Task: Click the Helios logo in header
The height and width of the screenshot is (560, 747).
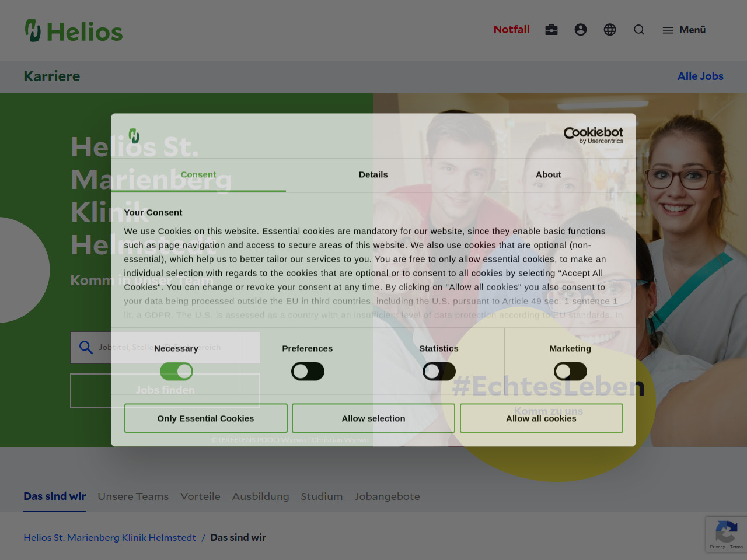Action: (74, 31)
